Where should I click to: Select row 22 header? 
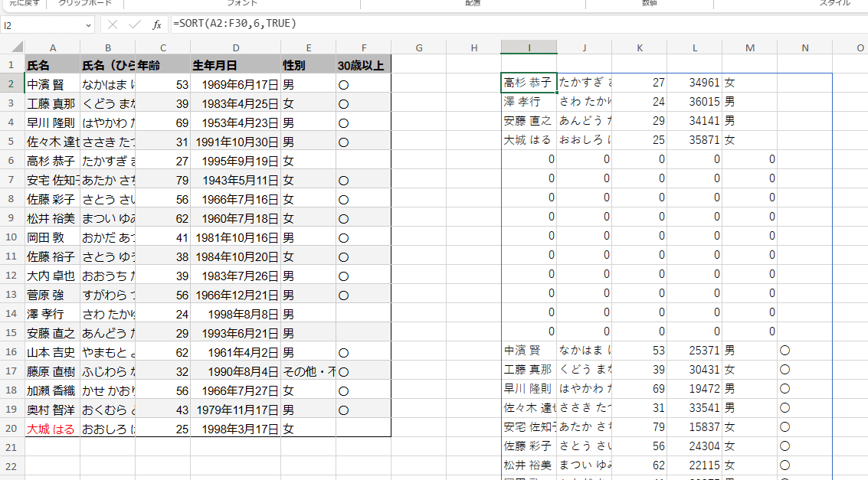tap(11, 467)
